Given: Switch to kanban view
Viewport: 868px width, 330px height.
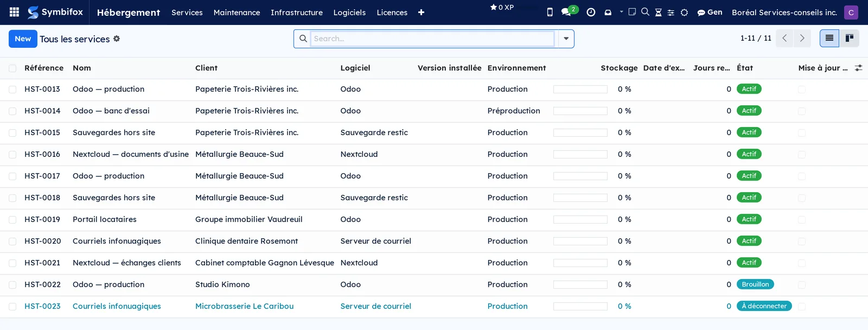Looking at the screenshot, I should pos(850,38).
